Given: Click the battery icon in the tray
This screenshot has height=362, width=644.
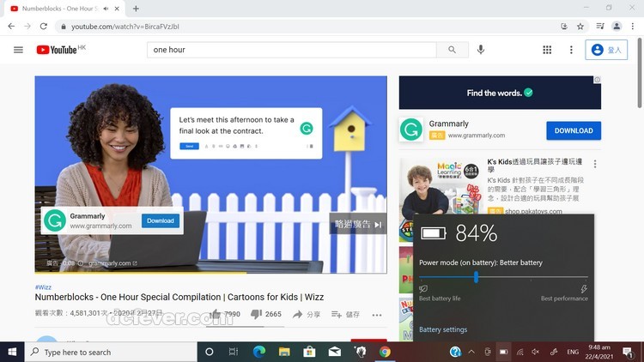Looking at the screenshot, I should coord(503,352).
